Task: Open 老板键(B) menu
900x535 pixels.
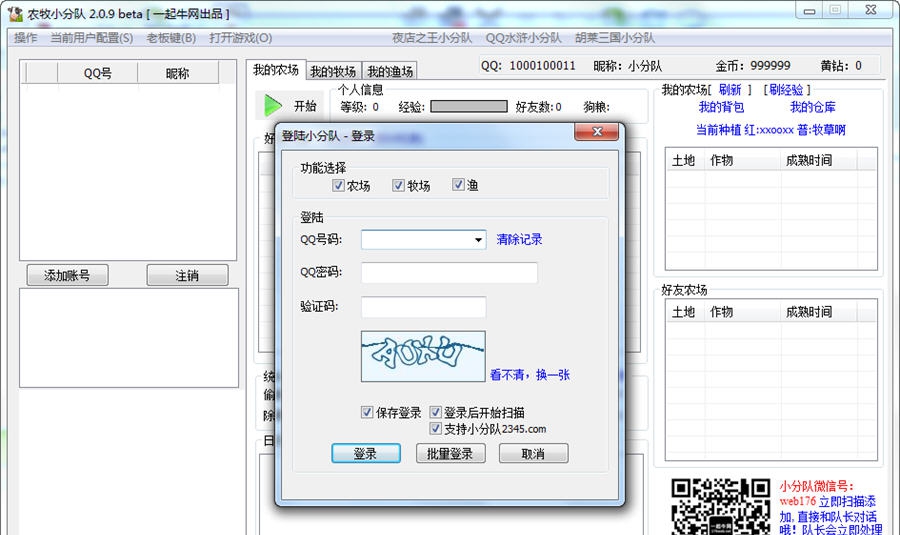Action: coord(171,38)
